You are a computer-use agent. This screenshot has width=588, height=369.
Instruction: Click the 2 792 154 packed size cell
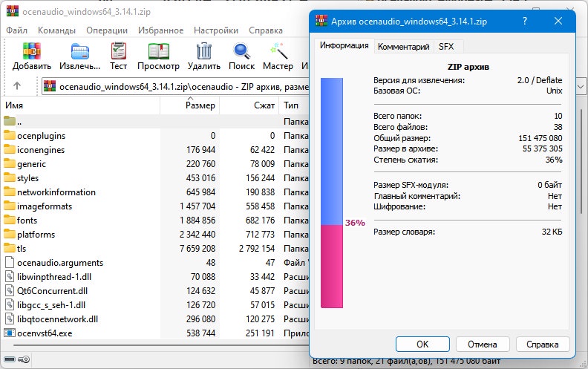click(257, 249)
